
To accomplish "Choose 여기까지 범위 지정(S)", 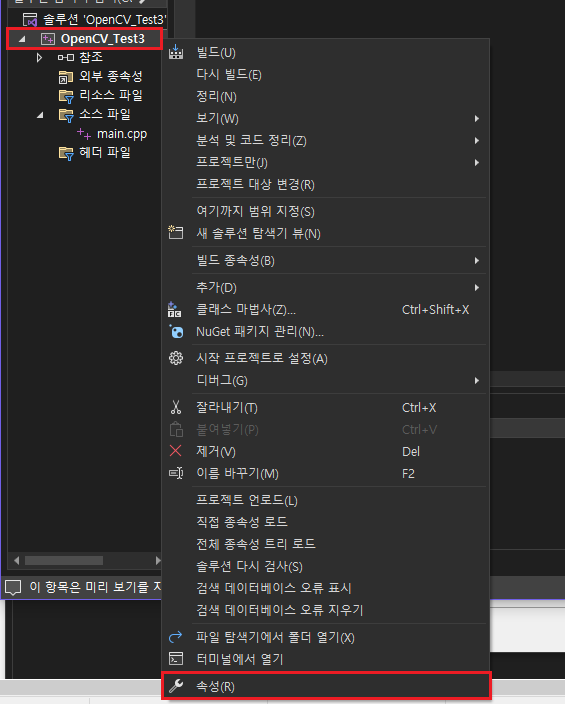I will 326,211.
